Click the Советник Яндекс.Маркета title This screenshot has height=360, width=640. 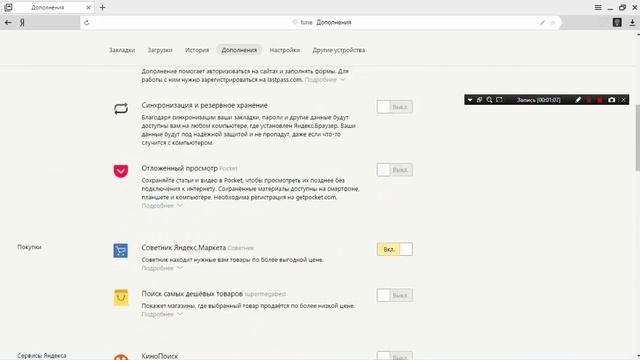[x=184, y=248]
